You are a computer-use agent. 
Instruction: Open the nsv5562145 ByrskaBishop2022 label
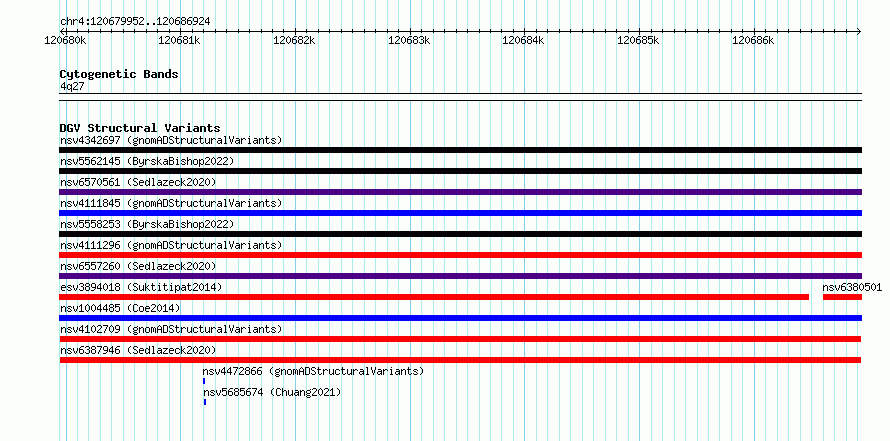coord(147,161)
